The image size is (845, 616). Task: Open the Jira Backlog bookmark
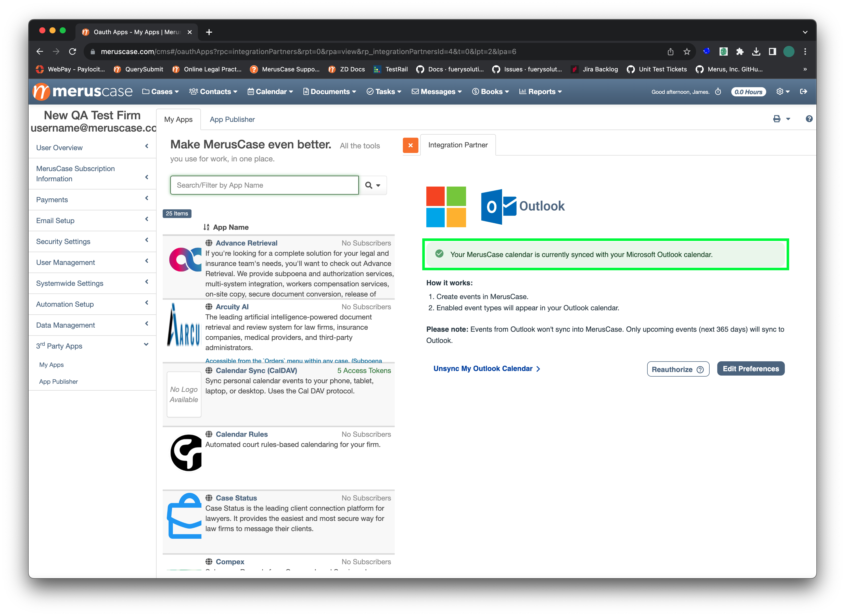pyautogui.click(x=594, y=69)
